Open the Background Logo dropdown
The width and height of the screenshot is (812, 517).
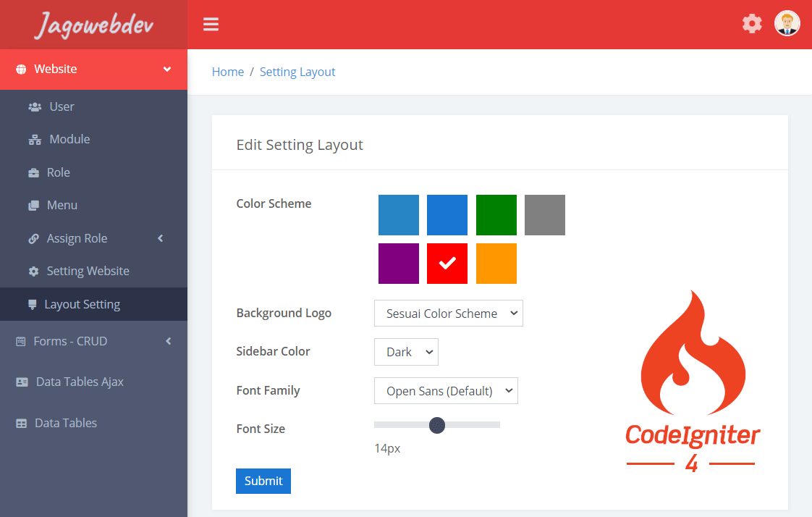448,314
